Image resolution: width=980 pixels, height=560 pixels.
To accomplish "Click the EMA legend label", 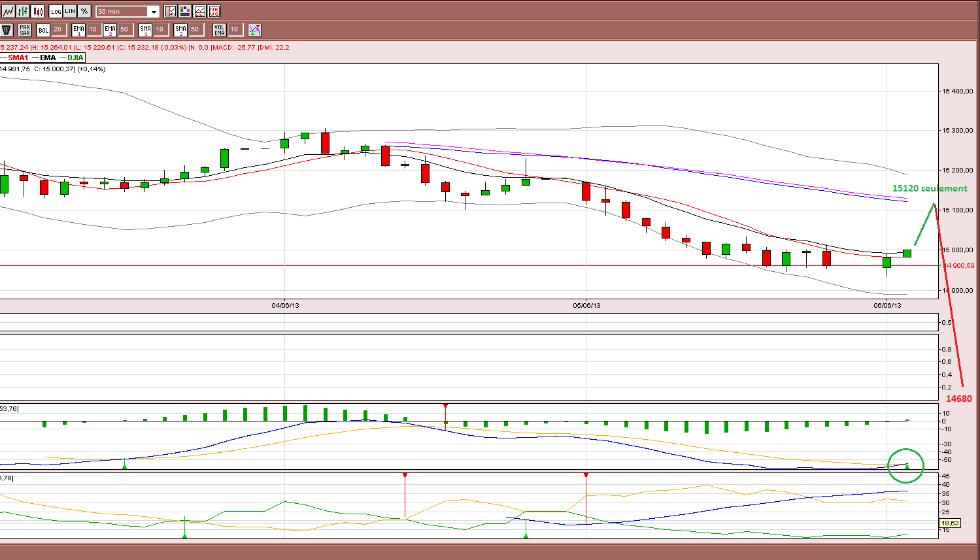I will [48, 58].
